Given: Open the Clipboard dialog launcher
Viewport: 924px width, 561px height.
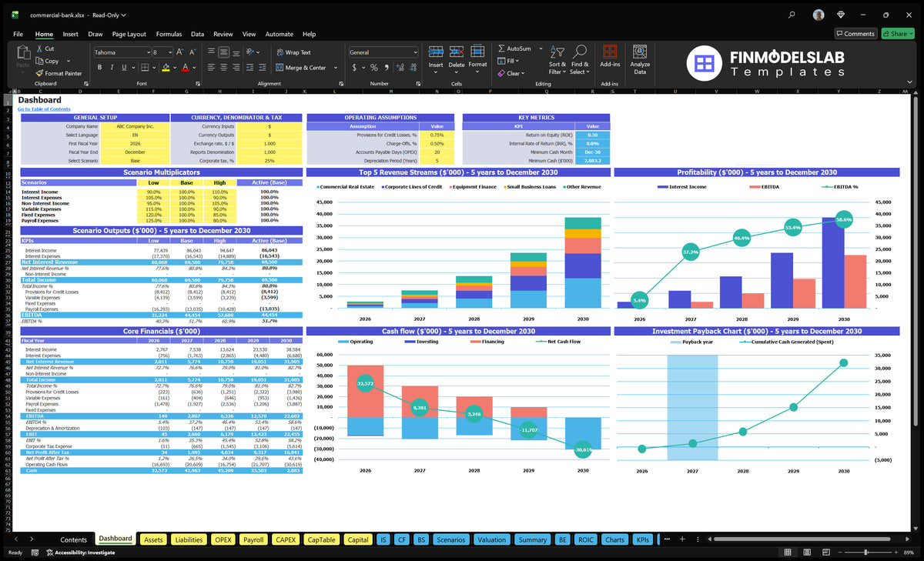Looking at the screenshot, I should [x=85, y=83].
